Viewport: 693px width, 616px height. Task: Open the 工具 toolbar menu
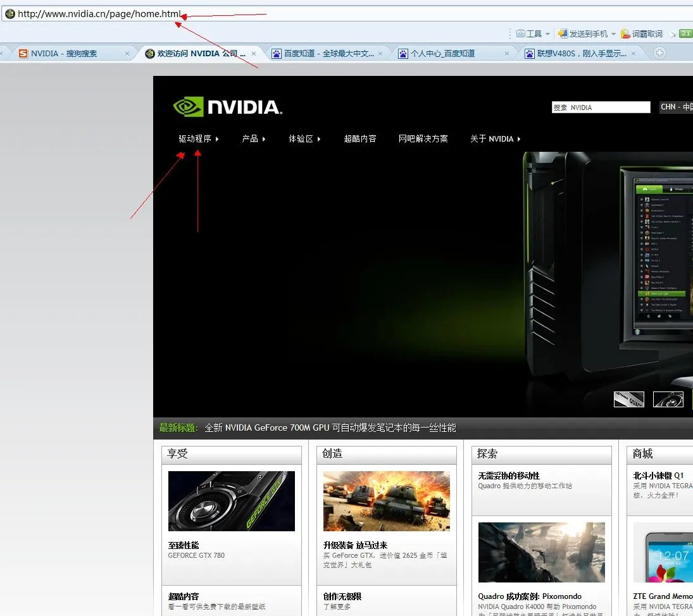534,34
